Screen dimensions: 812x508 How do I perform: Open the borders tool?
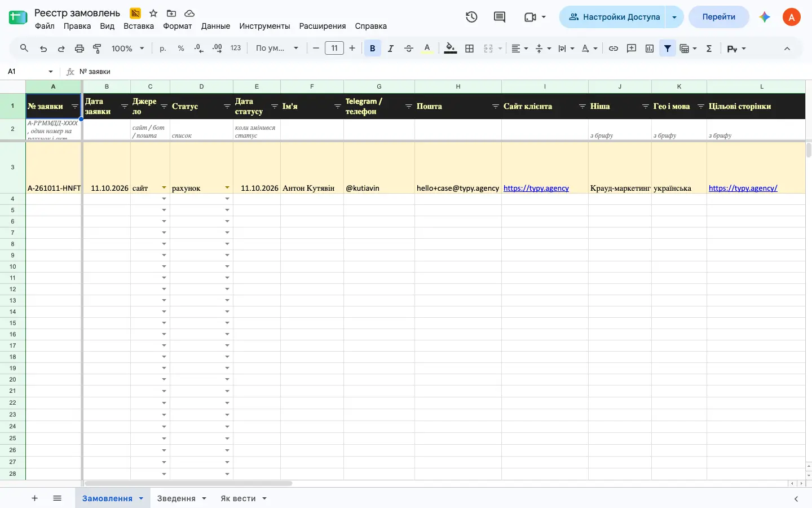[469, 49]
